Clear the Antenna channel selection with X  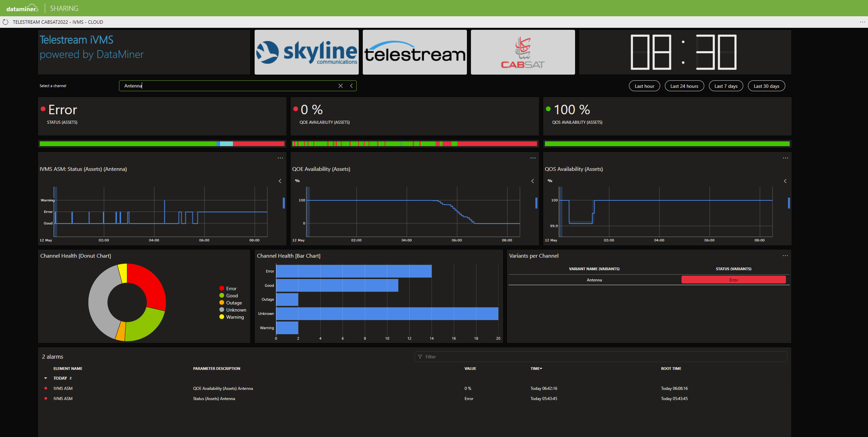coord(340,86)
